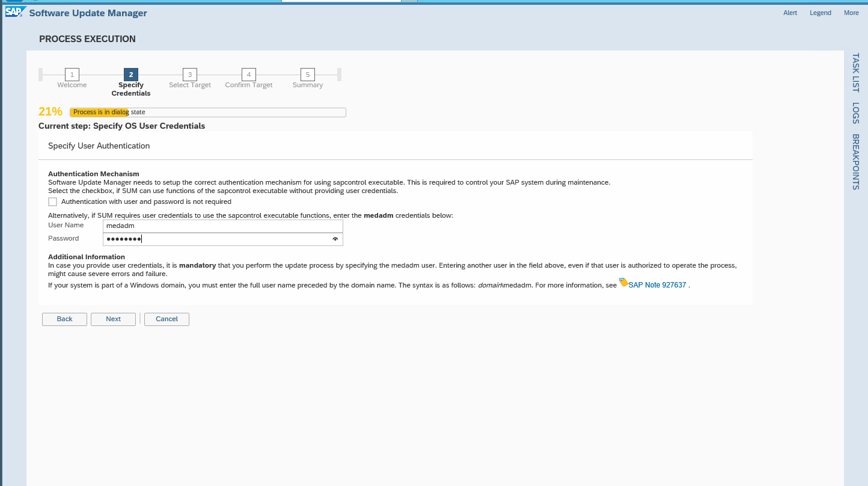Click the 'Additional Information' heading
This screenshot has width=868, height=486.
pyautogui.click(x=87, y=257)
